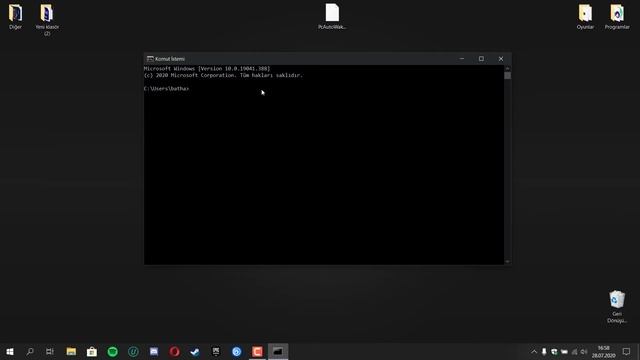Viewport: 640px width, 360px height.
Task: Show hidden system tray icons
Action: [534, 351]
